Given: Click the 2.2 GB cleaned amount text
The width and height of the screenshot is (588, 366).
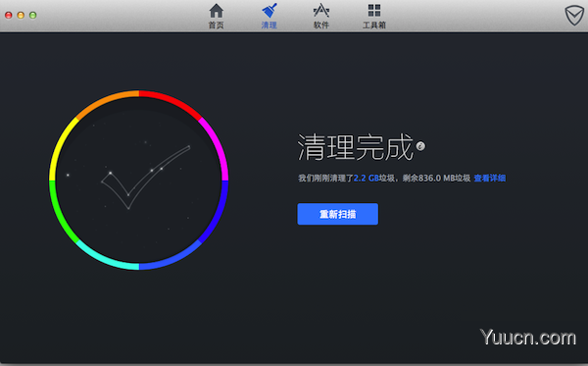Looking at the screenshot, I should 366,178.
